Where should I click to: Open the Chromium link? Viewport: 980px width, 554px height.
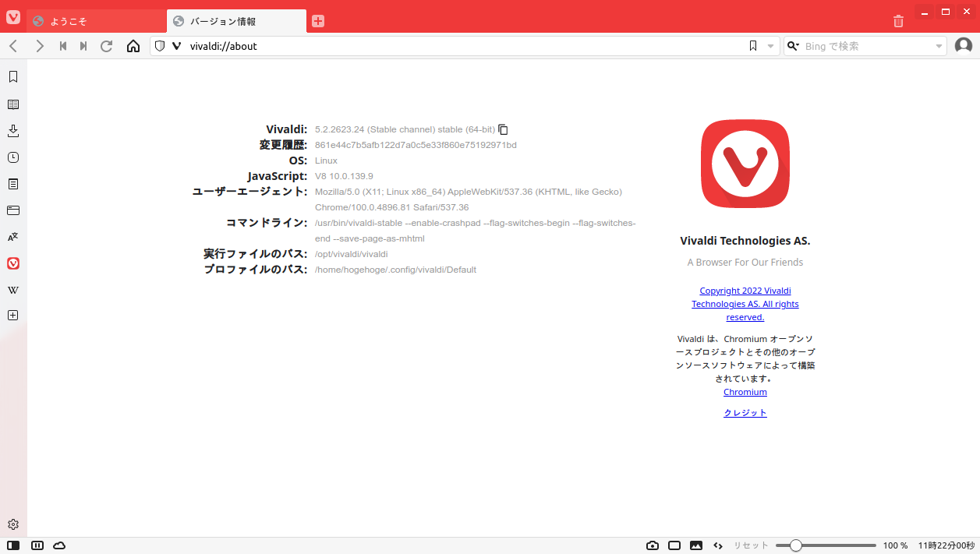(x=745, y=392)
